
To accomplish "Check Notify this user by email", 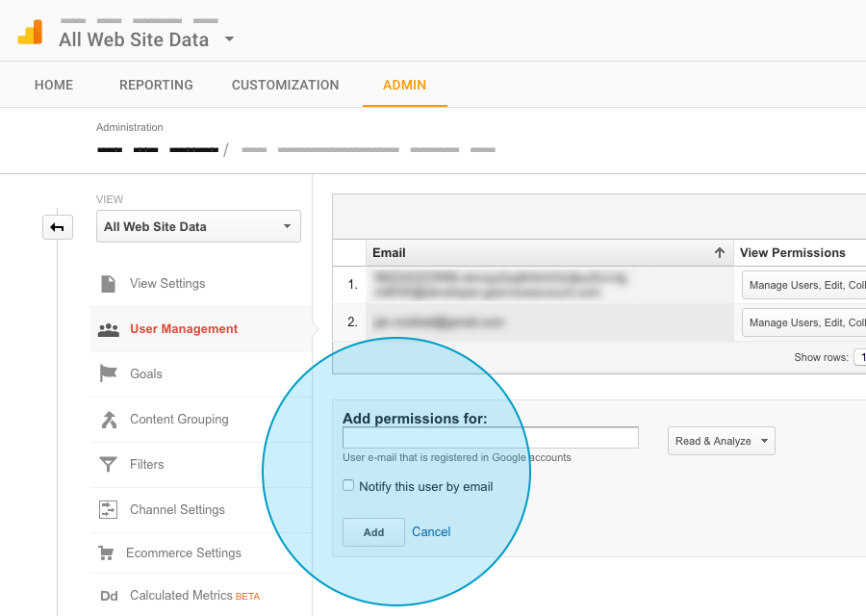I will [348, 486].
